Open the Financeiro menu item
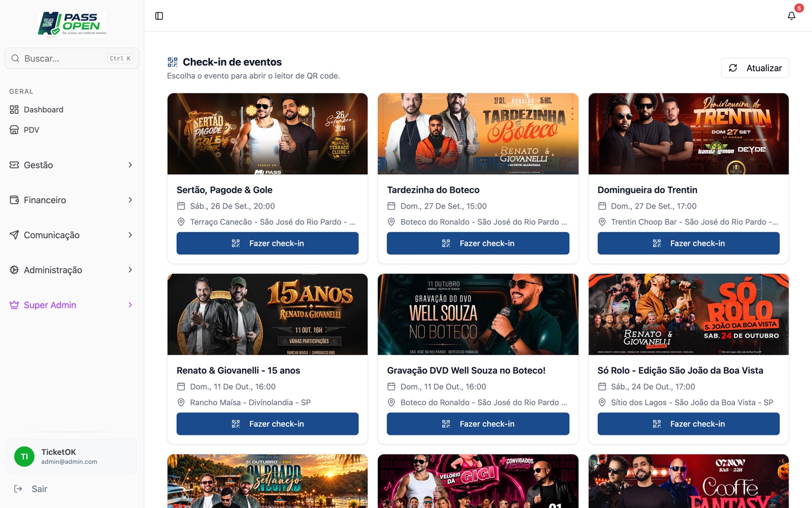This screenshot has width=812, height=508. coord(72,200)
